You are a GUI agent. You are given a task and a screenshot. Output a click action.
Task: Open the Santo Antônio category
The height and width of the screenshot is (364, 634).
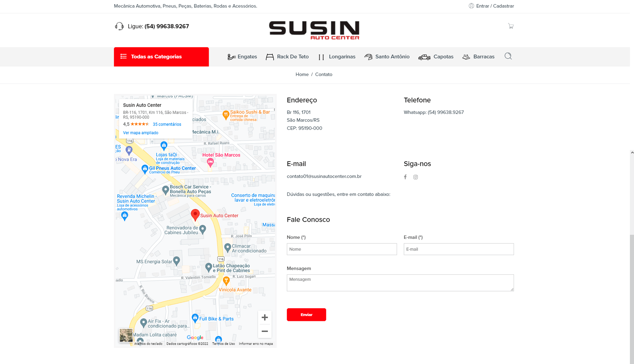coord(387,57)
